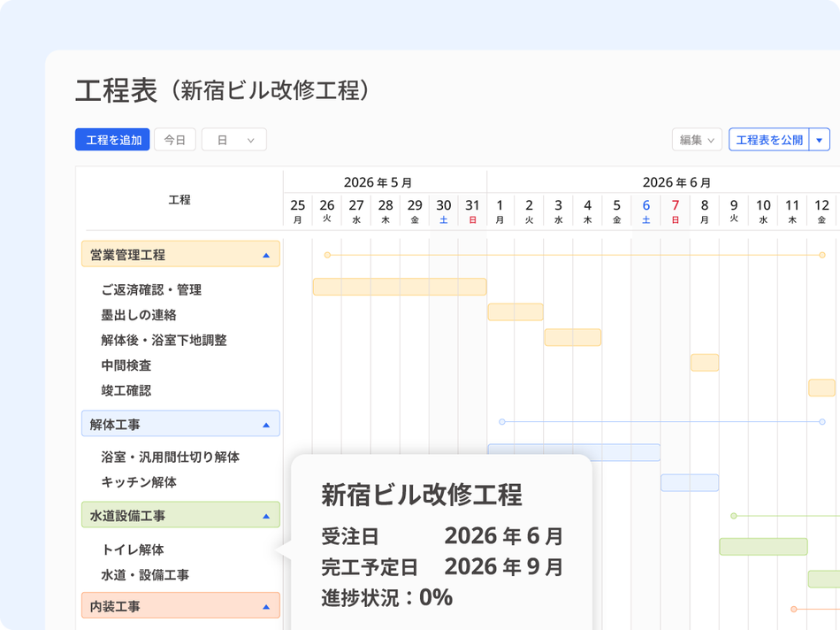
Task: Select the 中間検査 task row
Action: point(126,365)
